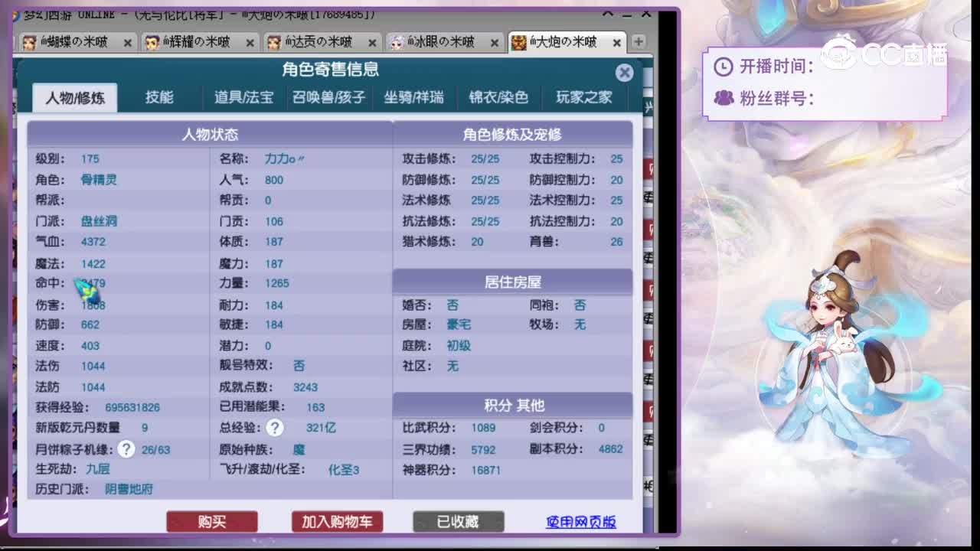Open the 使用网页版 link
Viewport: 980px width, 551px height.
click(581, 522)
